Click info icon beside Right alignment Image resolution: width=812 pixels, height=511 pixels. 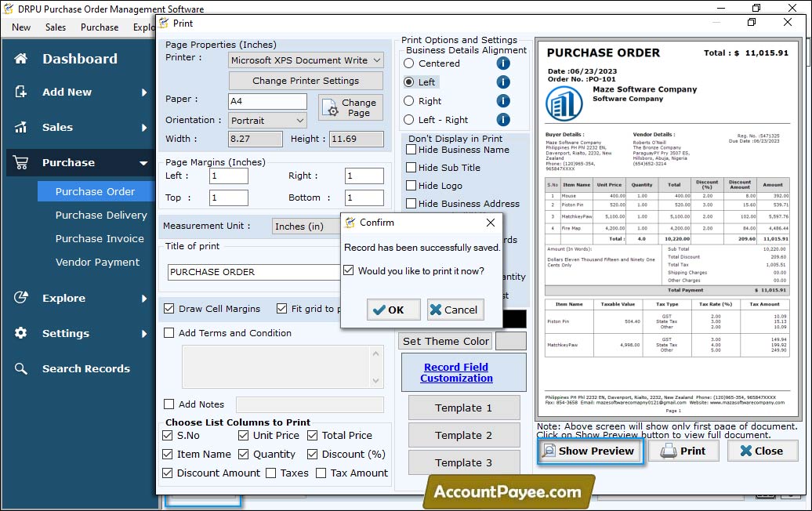click(x=503, y=101)
